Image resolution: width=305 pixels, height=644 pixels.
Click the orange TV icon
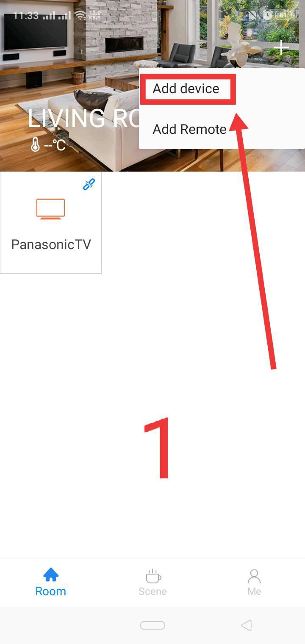click(x=50, y=209)
